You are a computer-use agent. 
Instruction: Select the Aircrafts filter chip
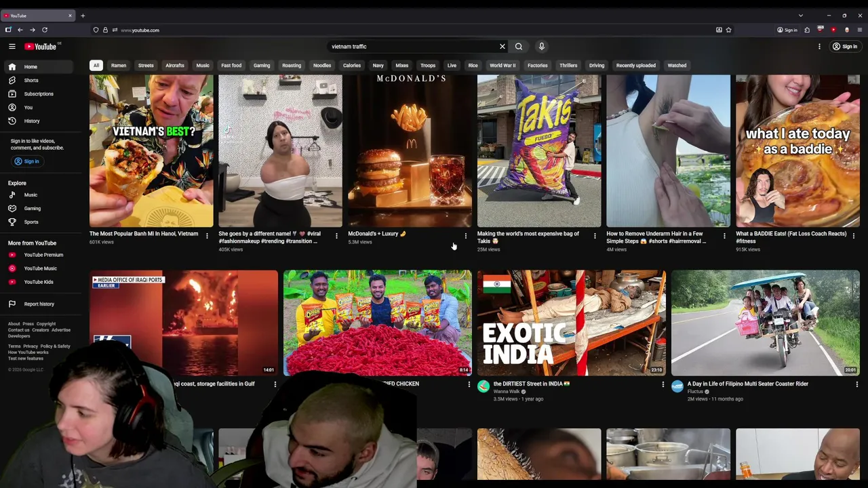(175, 65)
